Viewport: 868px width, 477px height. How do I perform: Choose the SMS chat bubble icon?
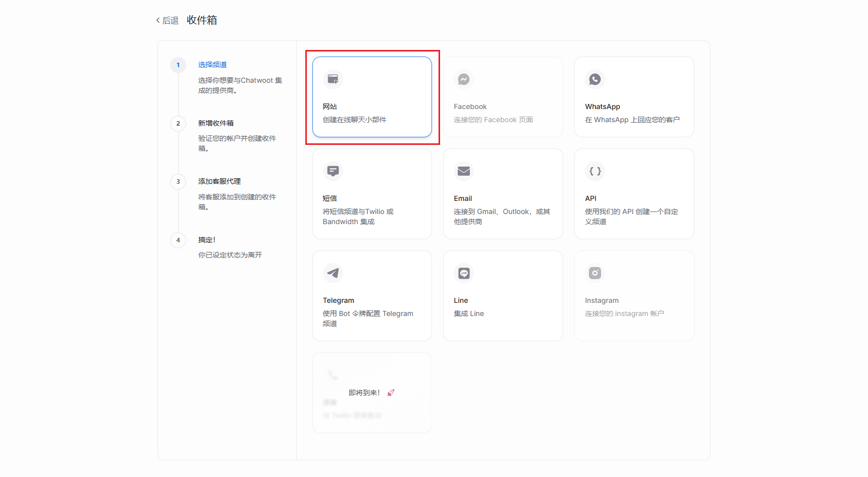coord(333,171)
